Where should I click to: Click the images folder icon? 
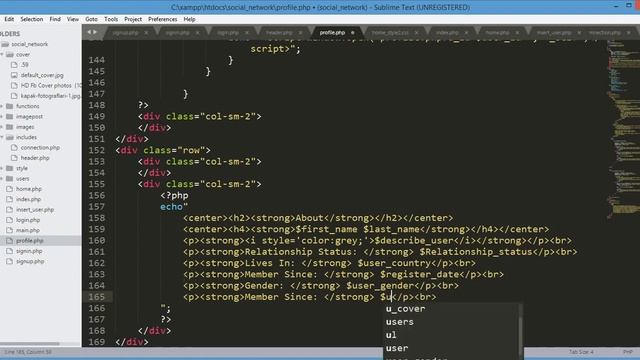10,127
